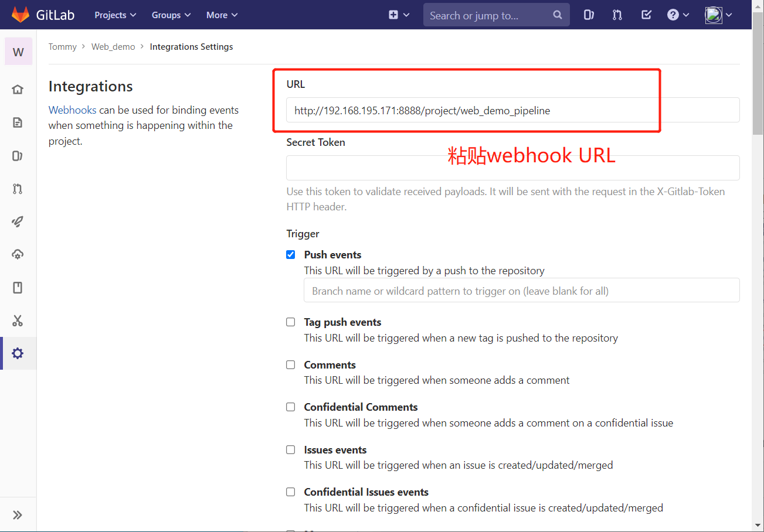Enable the Tag push events checkbox
The height and width of the screenshot is (532, 764).
290,322
